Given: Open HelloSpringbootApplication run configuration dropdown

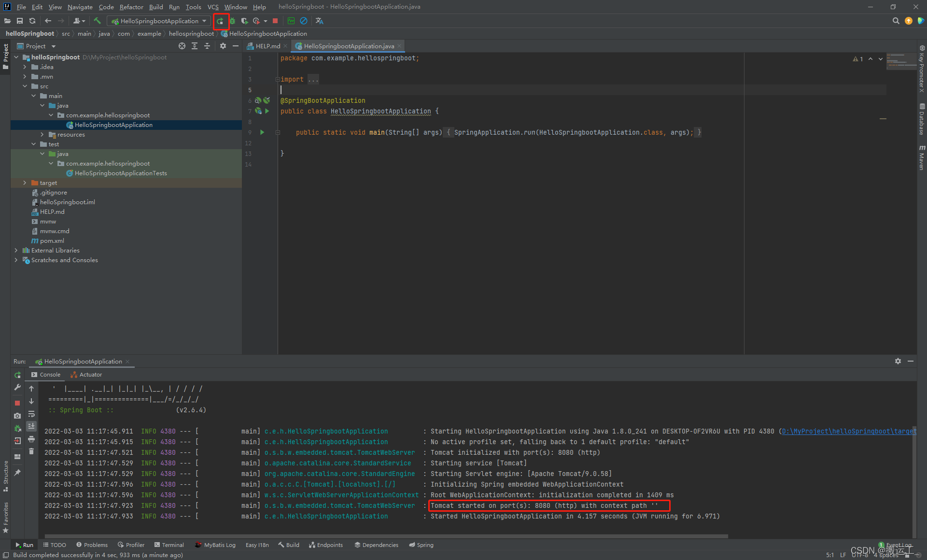Looking at the screenshot, I should pos(159,21).
